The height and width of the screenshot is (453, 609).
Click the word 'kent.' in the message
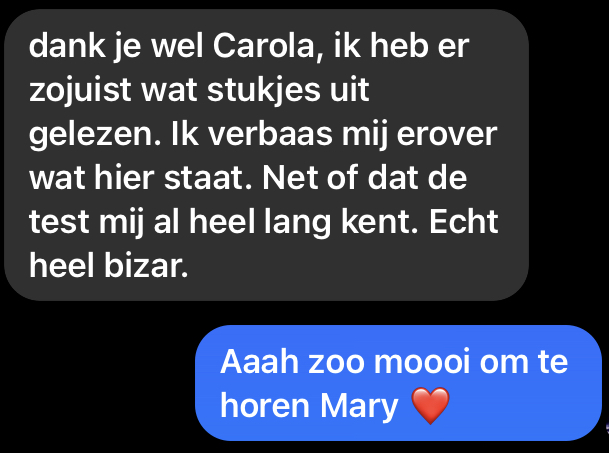pyautogui.click(x=380, y=221)
